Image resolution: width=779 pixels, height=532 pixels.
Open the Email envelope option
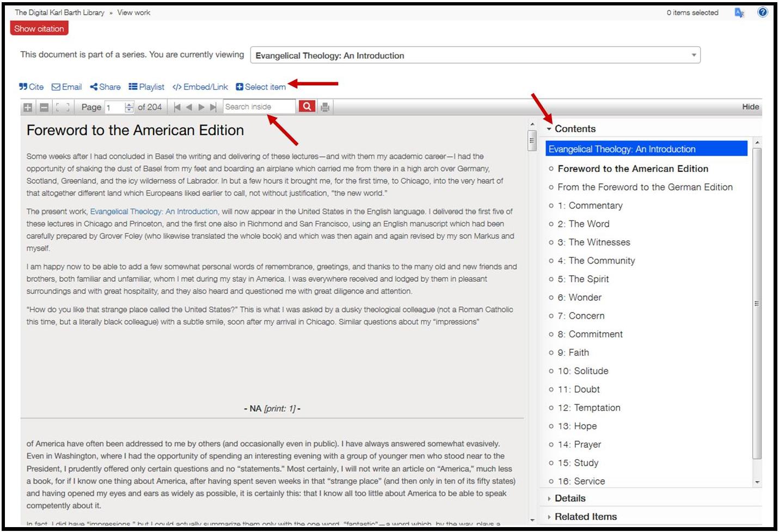pos(66,86)
